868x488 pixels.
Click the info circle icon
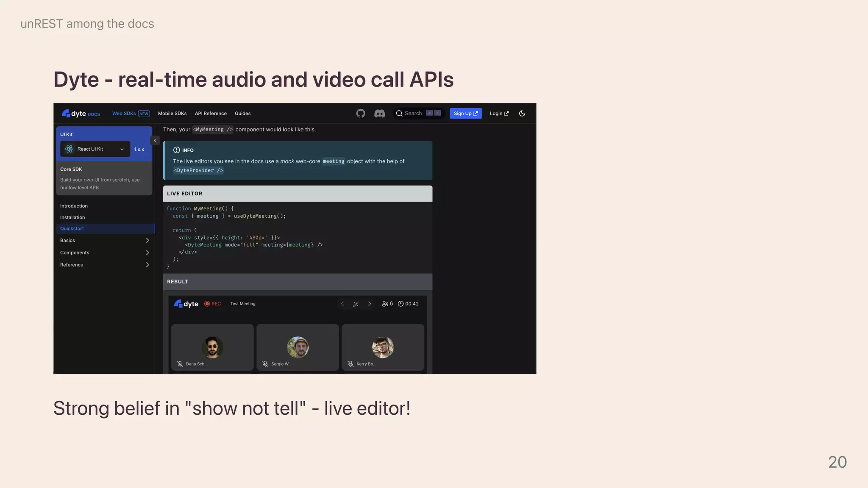[x=176, y=150]
